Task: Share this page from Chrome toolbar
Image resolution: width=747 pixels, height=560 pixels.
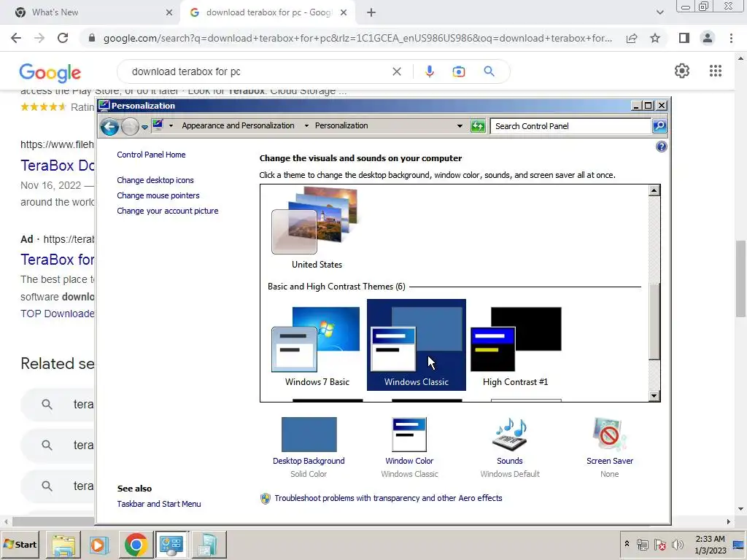Action: (x=632, y=38)
